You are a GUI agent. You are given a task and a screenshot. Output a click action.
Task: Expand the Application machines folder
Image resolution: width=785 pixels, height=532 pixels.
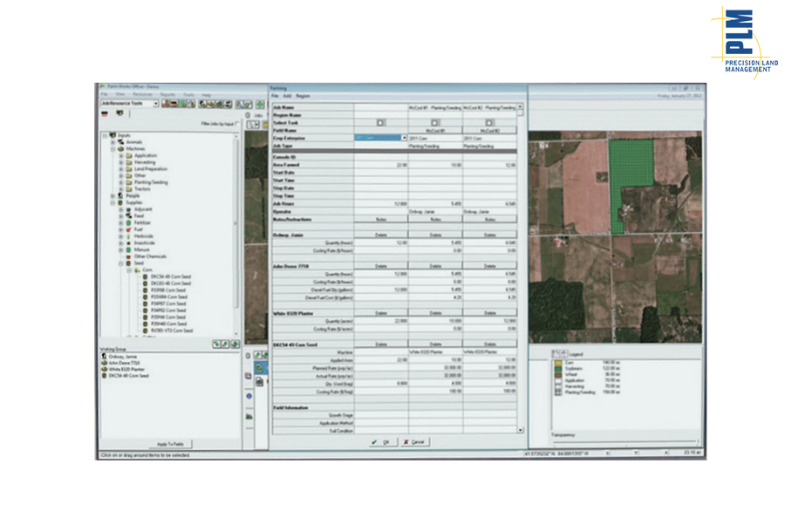click(120, 155)
